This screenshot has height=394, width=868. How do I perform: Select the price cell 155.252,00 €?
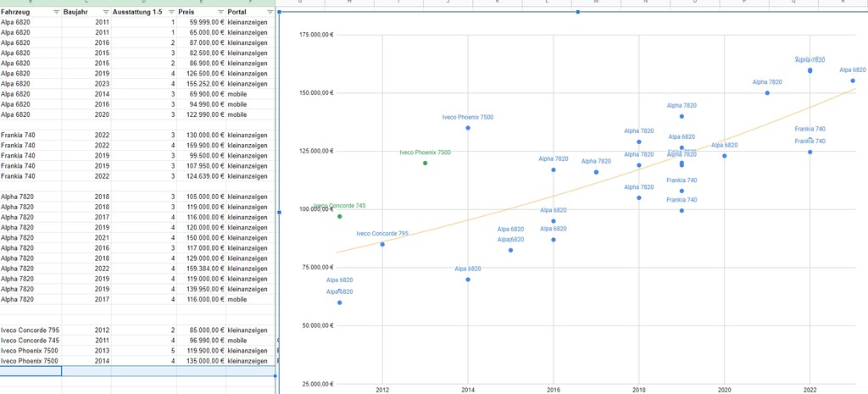(x=202, y=84)
